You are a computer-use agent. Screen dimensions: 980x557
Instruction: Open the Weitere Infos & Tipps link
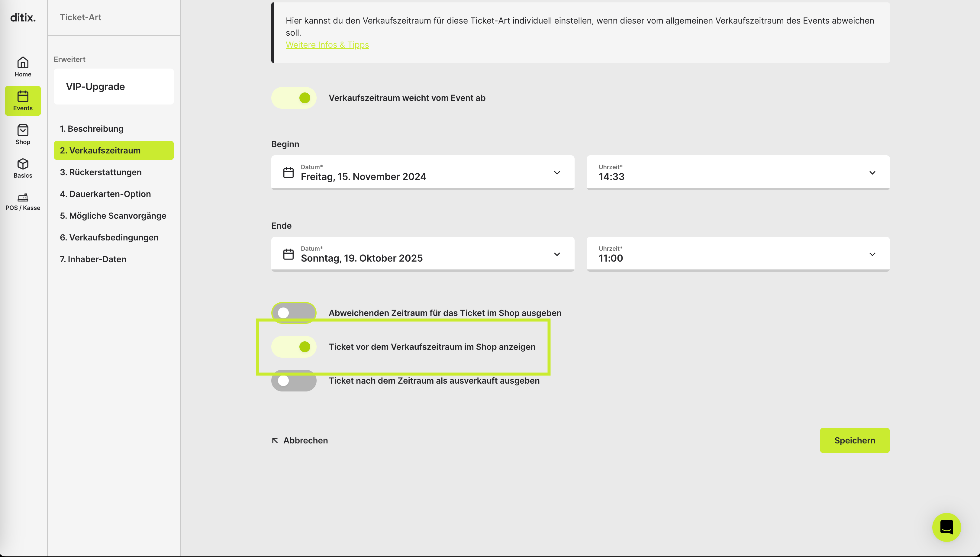coord(327,45)
